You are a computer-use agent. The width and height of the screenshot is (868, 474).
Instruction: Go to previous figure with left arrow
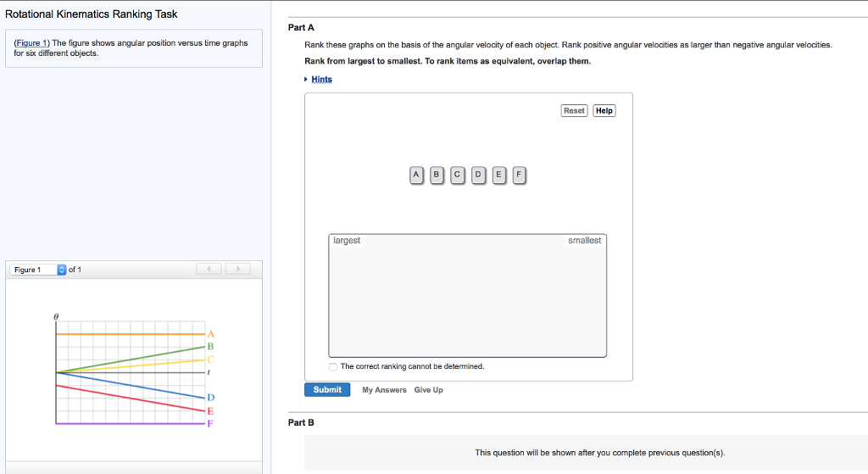coord(209,270)
